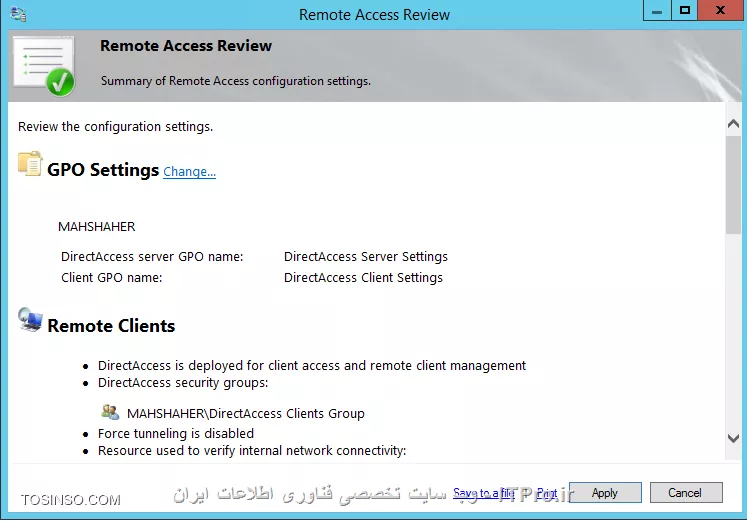Click the Print link
This screenshot has width=747, height=521.
[546, 493]
